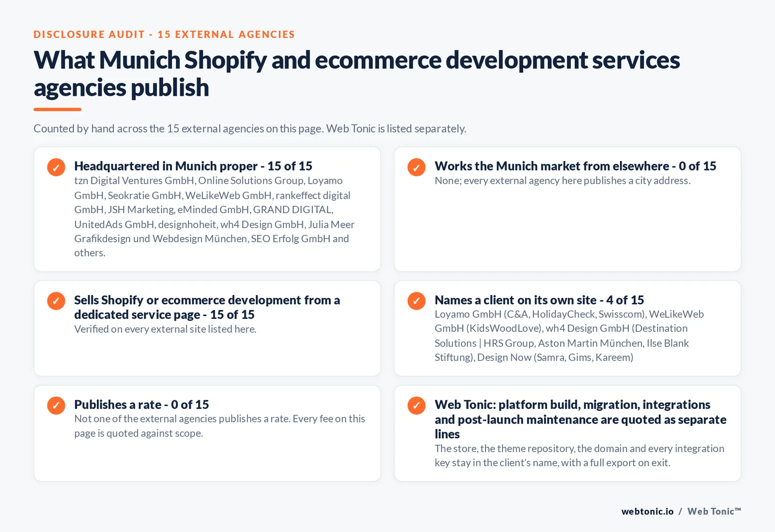This screenshot has height=532, width=775.
Task: Click the text 'Not one of the external agencies publishes a rate'
Action: pos(219,426)
